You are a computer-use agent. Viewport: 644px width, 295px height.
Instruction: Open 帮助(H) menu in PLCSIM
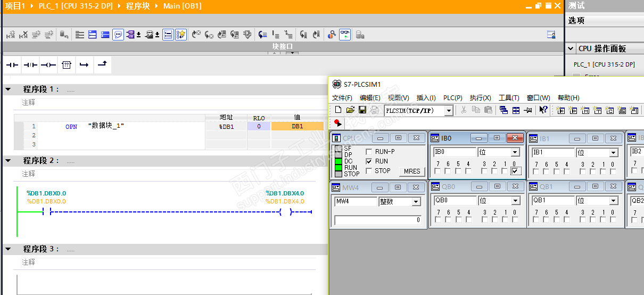[568, 98]
